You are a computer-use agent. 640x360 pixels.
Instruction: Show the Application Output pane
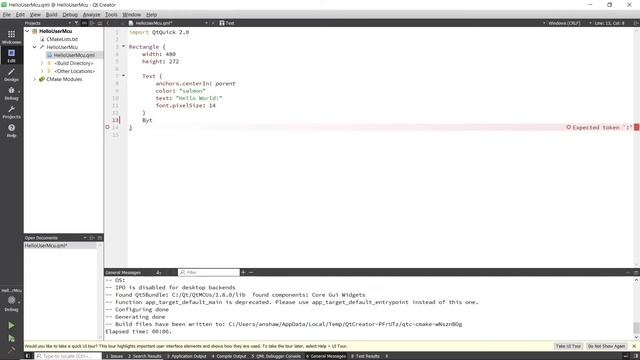coord(187,356)
